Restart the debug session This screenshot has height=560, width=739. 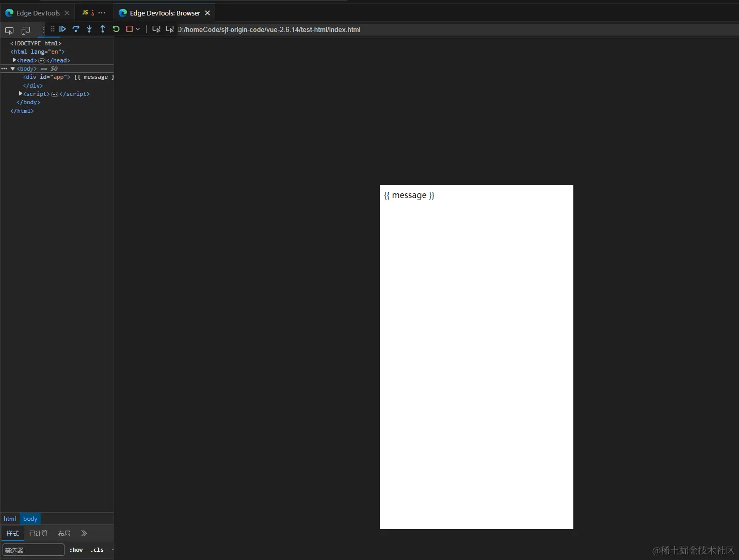tap(116, 29)
